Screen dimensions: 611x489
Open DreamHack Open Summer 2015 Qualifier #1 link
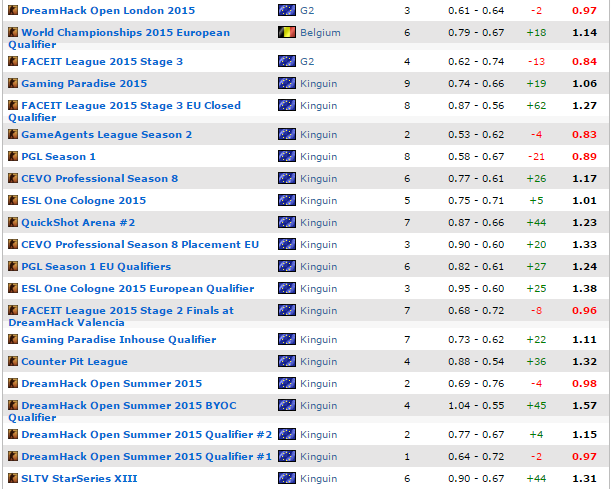click(146, 456)
